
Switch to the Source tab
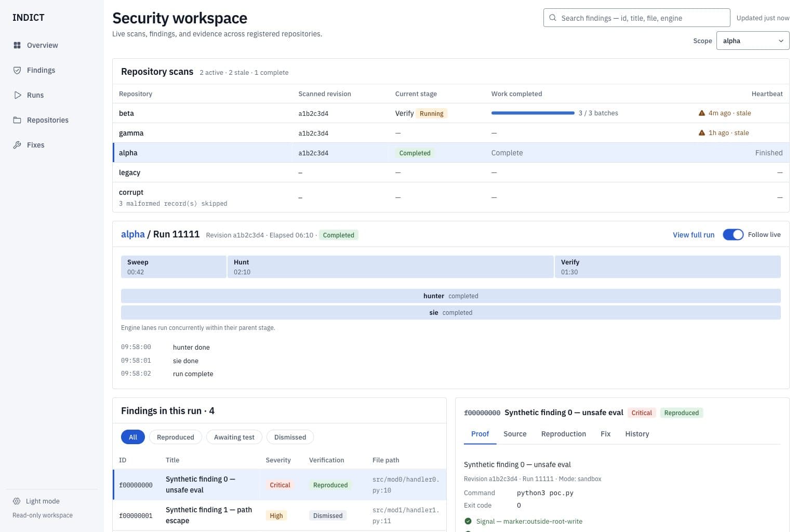coord(515,434)
